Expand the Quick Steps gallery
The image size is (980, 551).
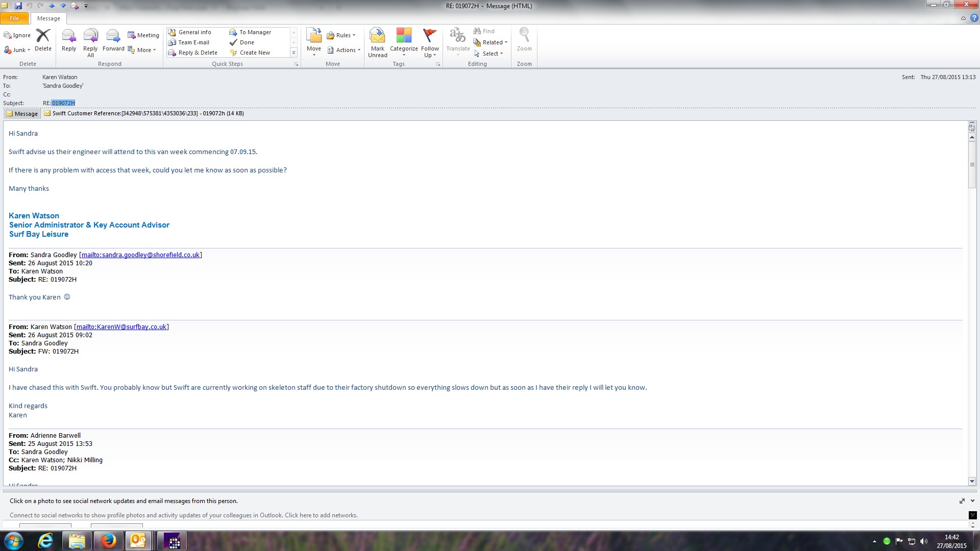click(293, 53)
